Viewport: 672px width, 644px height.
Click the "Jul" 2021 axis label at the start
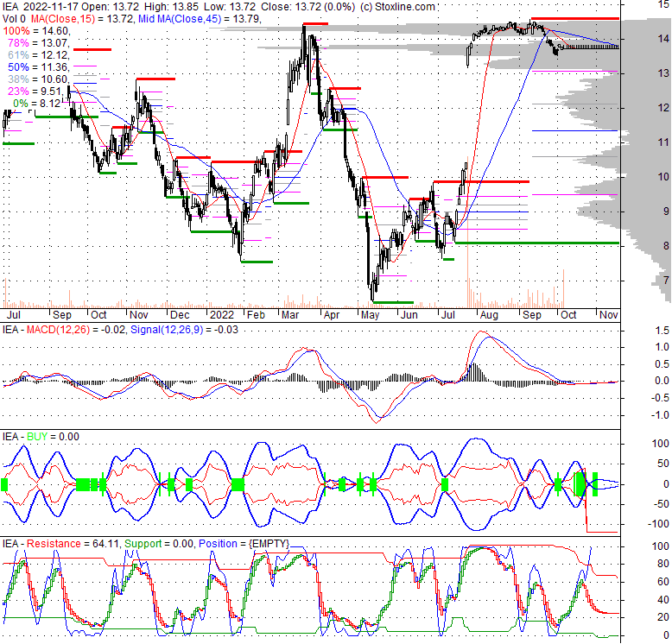13,315
